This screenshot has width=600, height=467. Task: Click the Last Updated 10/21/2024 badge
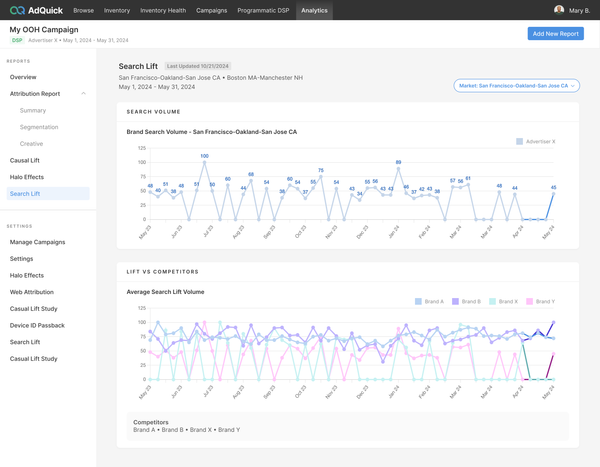pos(198,66)
